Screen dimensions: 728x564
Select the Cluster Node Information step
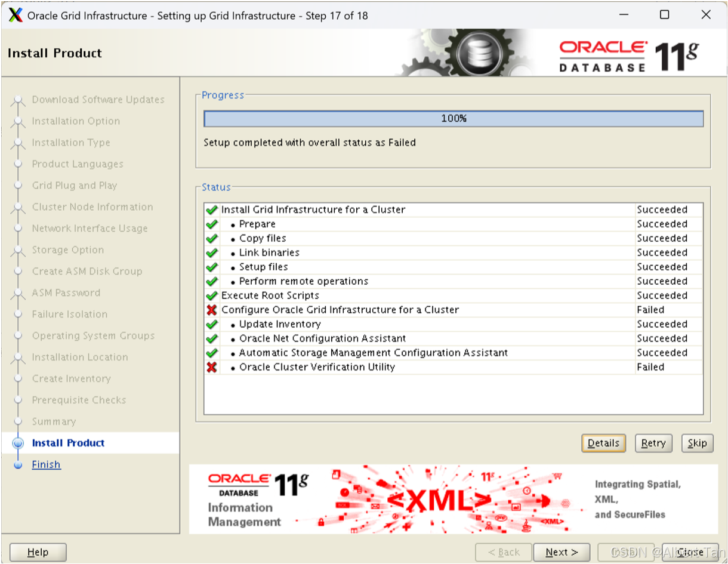coord(92,207)
